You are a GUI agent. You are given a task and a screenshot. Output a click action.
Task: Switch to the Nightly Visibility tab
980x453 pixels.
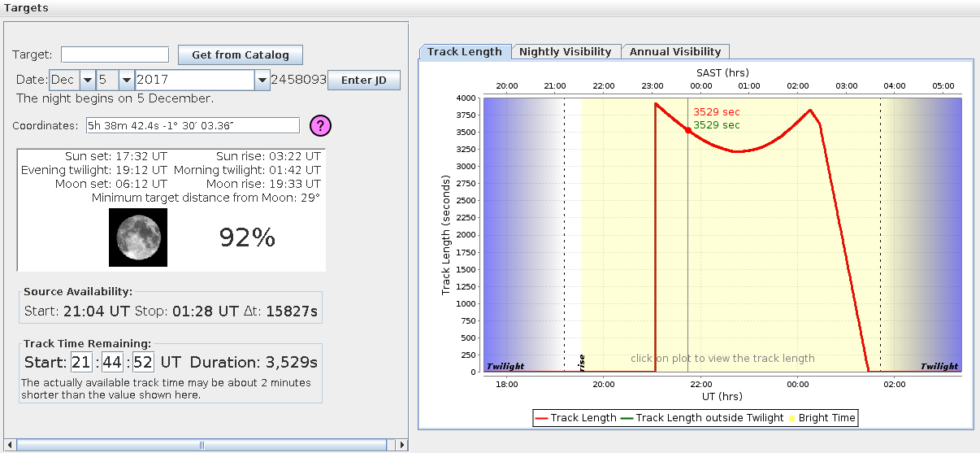(565, 51)
